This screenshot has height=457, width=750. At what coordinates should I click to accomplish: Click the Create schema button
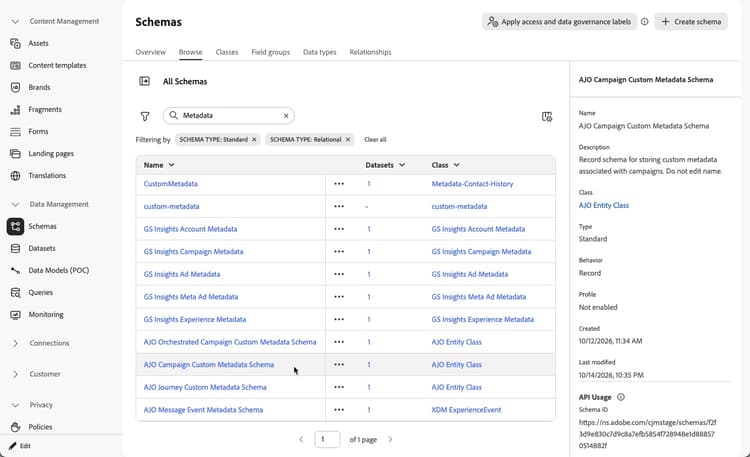pos(691,22)
